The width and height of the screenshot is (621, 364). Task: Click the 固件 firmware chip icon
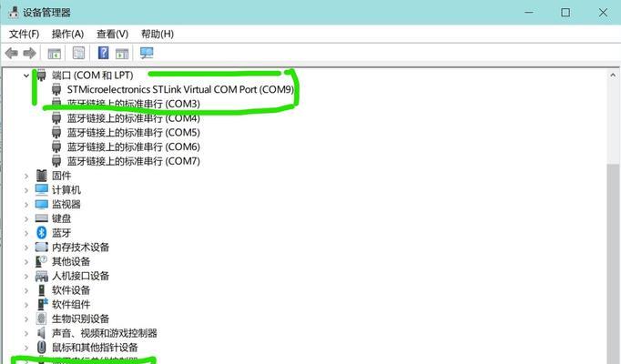point(42,176)
